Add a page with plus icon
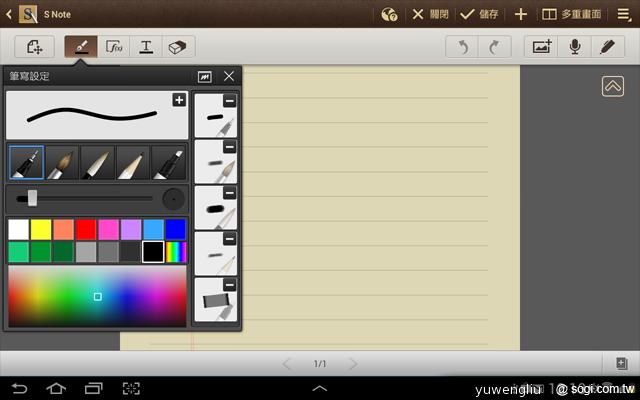The width and height of the screenshot is (640, 400). point(520,14)
